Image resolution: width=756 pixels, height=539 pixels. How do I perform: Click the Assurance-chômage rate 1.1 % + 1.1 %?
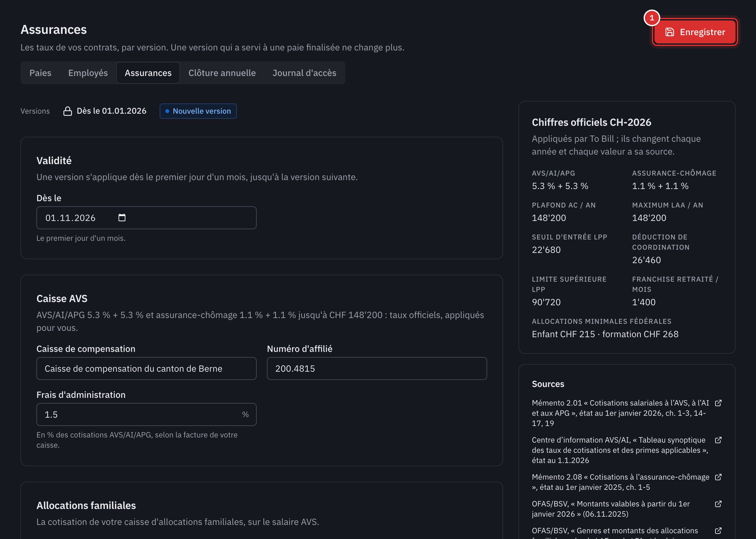[661, 186]
